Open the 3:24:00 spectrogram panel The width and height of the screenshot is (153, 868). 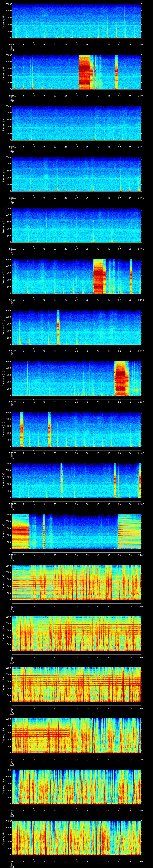76,123
